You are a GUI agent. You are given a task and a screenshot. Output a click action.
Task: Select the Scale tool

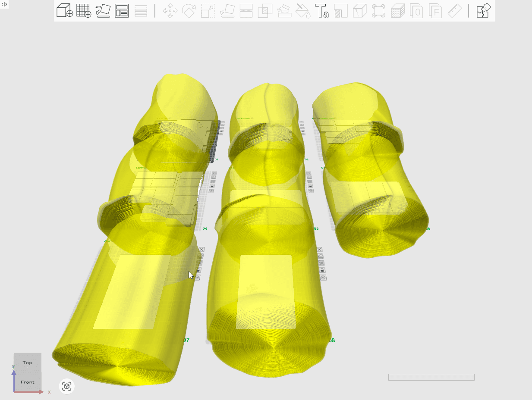coord(208,11)
